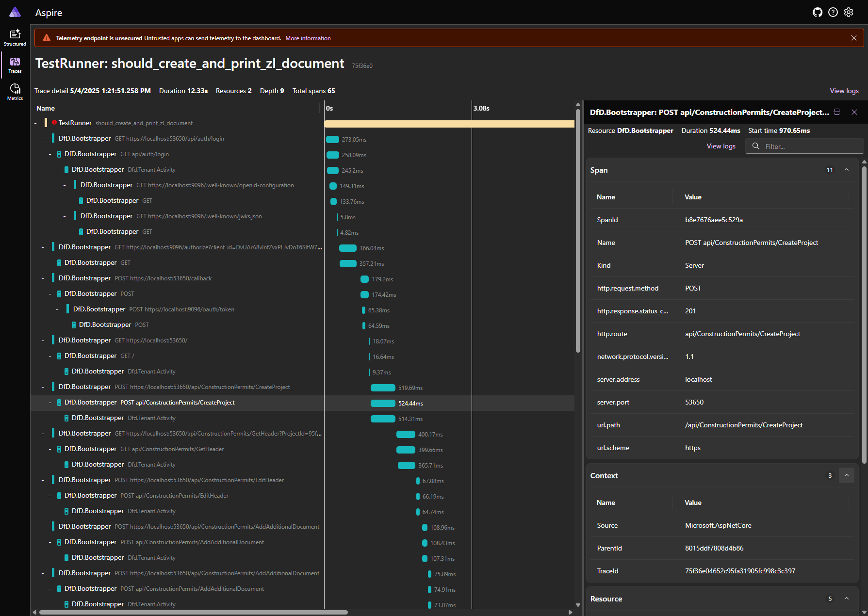Click the span list horizontal scrollbar

tap(193, 612)
